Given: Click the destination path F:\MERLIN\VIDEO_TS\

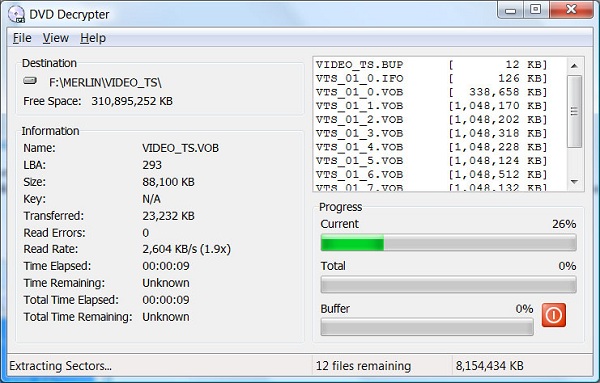Looking at the screenshot, I should coord(105,83).
